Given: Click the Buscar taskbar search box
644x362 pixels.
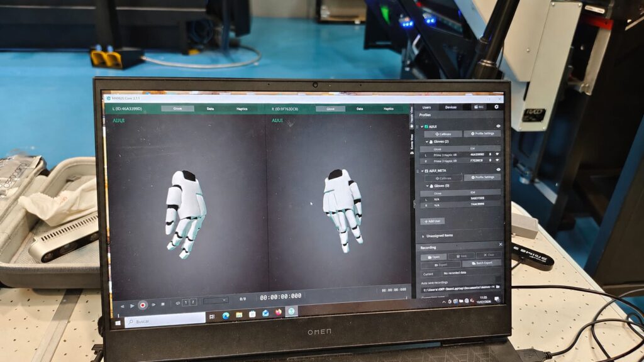Looking at the screenshot, I should [165, 320].
